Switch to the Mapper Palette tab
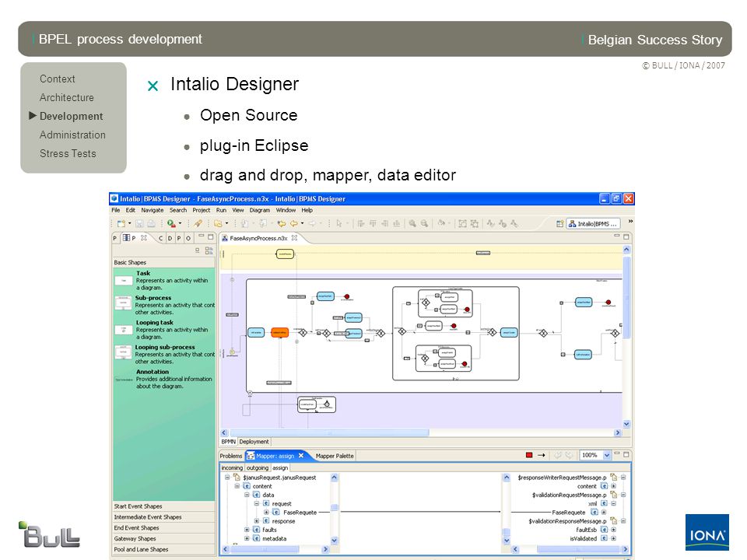This screenshot has width=747, height=560. click(335, 457)
